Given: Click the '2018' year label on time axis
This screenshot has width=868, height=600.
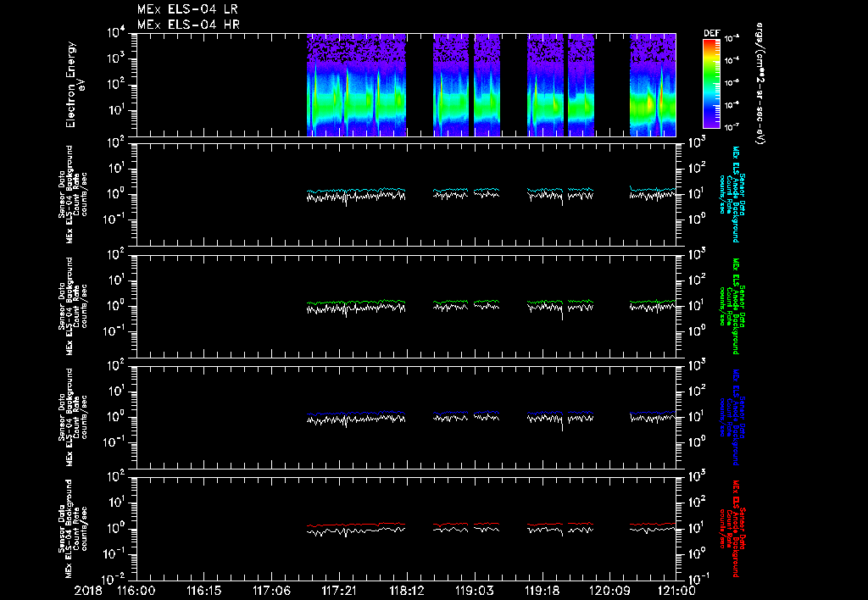Looking at the screenshot, I should (88, 592).
